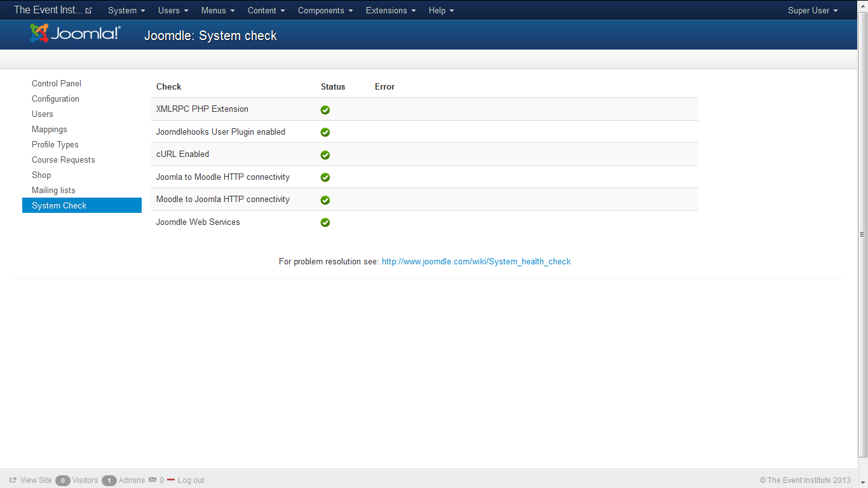Expand the Extensions dropdown menu
Screen dimensions: 868x488
pyautogui.click(x=391, y=10)
